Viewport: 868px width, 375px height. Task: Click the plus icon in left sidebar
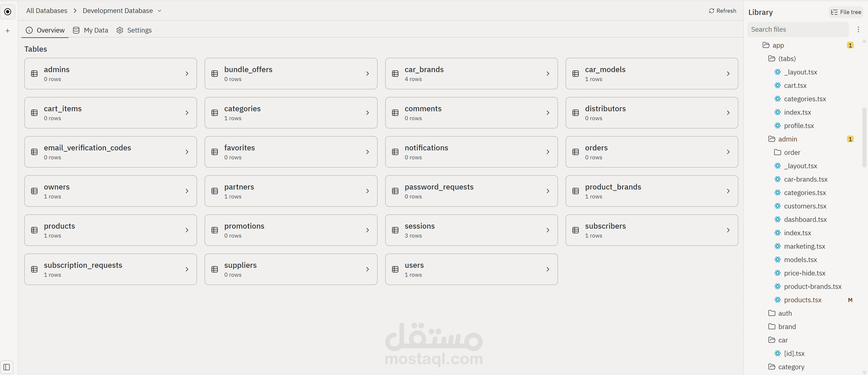(x=7, y=31)
